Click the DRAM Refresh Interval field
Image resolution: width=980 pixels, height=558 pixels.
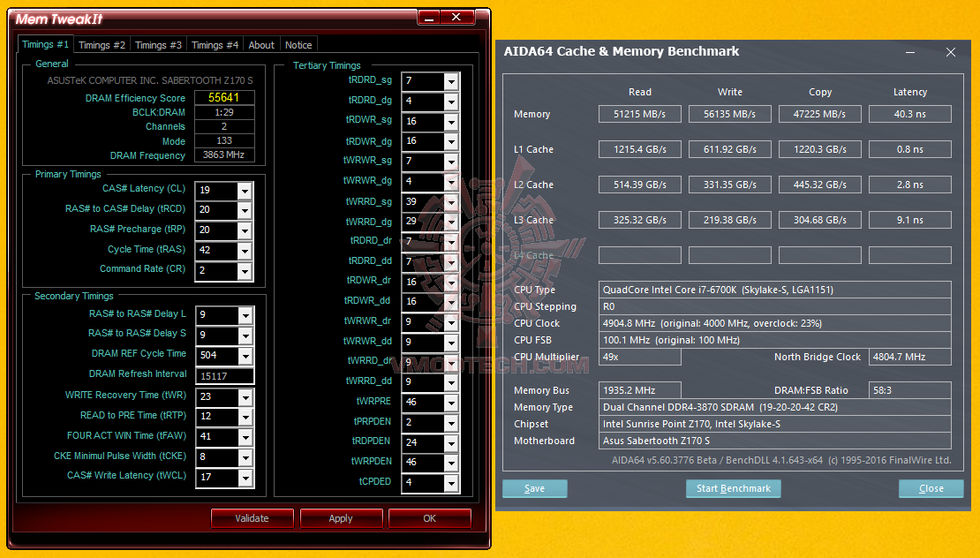tap(224, 376)
